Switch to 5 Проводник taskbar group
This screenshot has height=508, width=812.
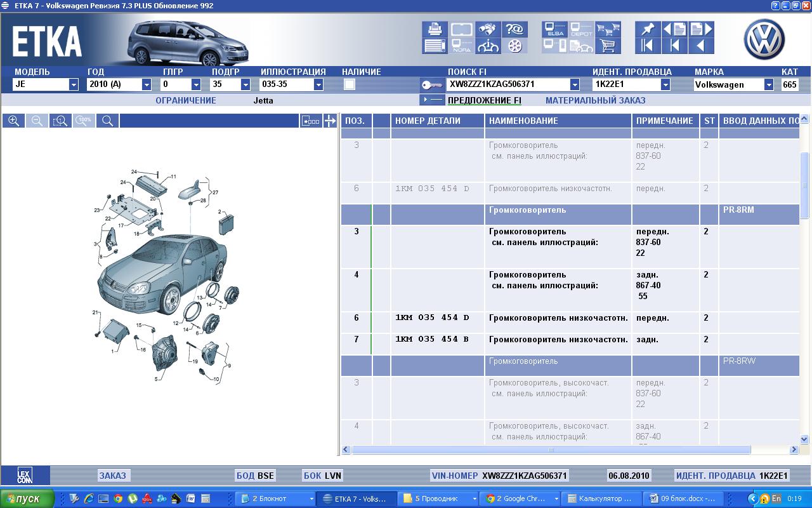tap(438, 499)
